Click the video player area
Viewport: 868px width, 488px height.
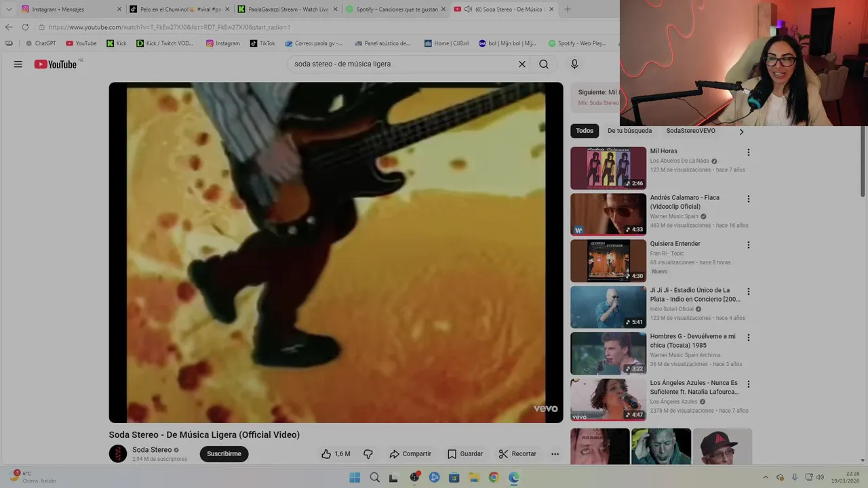(336, 253)
